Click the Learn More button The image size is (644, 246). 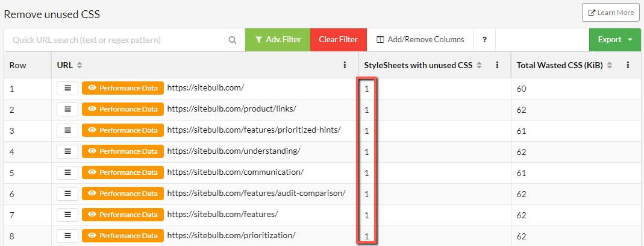[x=611, y=13]
